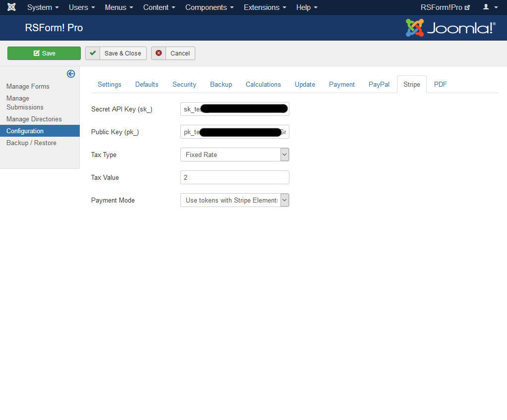Screen dimensions: 507x420
Task: Click the red X icon beside Cancel
Action: click(159, 53)
